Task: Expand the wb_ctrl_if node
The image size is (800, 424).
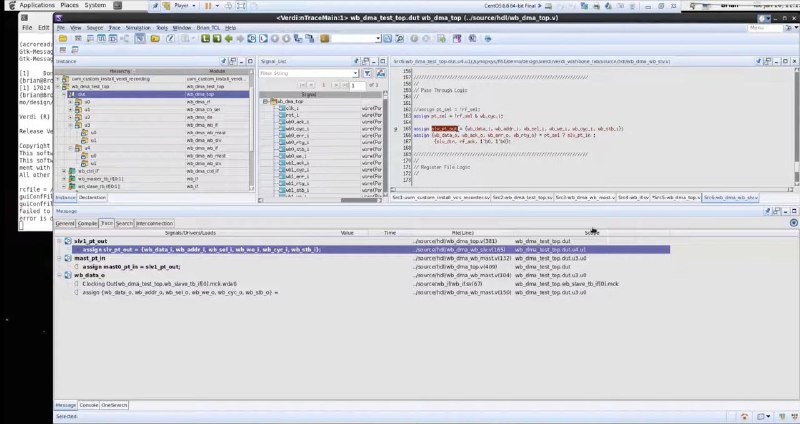Action: 64,171
